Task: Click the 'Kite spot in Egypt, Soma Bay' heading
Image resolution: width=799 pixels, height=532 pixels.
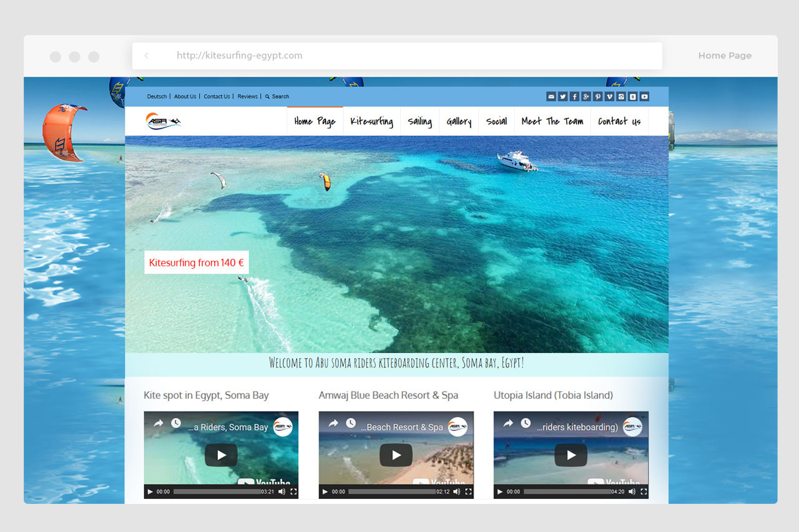Action: (206, 395)
